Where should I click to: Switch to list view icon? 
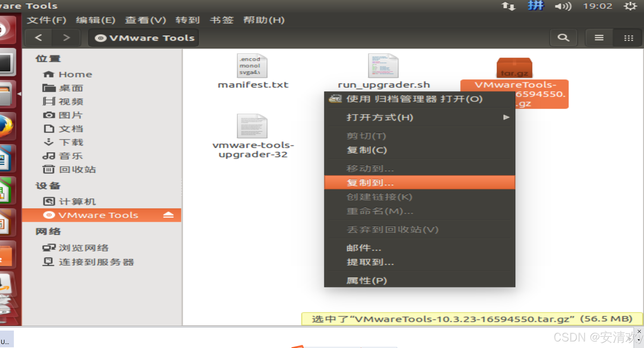click(x=599, y=38)
